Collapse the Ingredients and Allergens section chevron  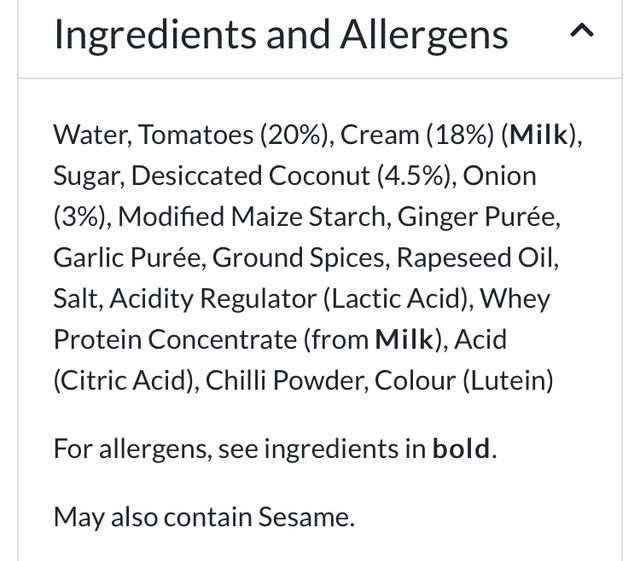[x=582, y=33]
